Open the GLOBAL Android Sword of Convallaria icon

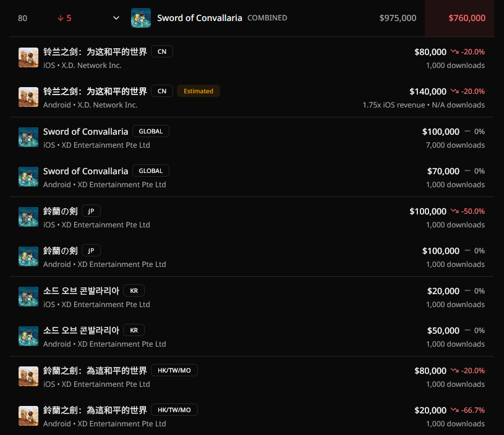point(28,177)
